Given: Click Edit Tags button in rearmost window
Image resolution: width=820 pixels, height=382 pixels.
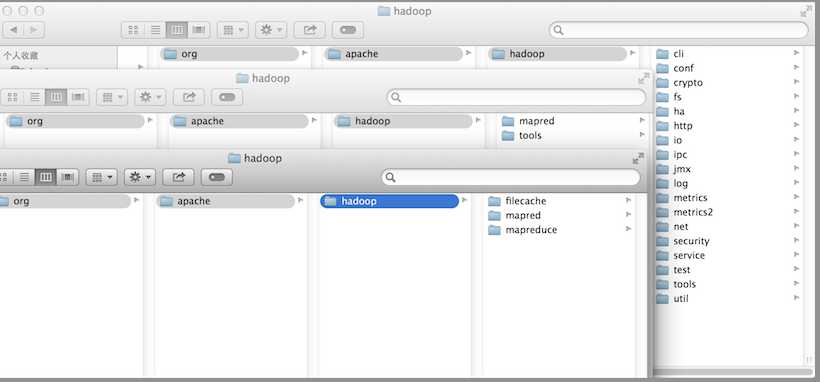Looking at the screenshot, I should coord(348,30).
